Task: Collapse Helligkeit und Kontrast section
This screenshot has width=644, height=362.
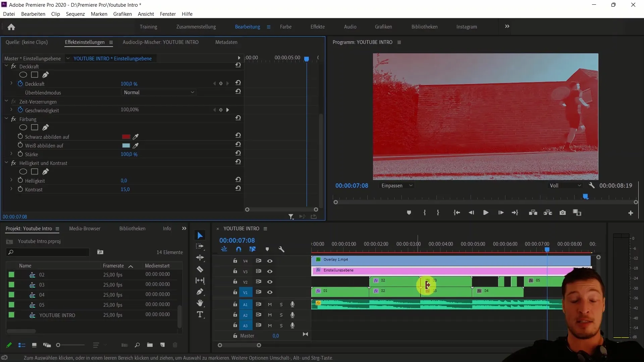Action: (6, 163)
